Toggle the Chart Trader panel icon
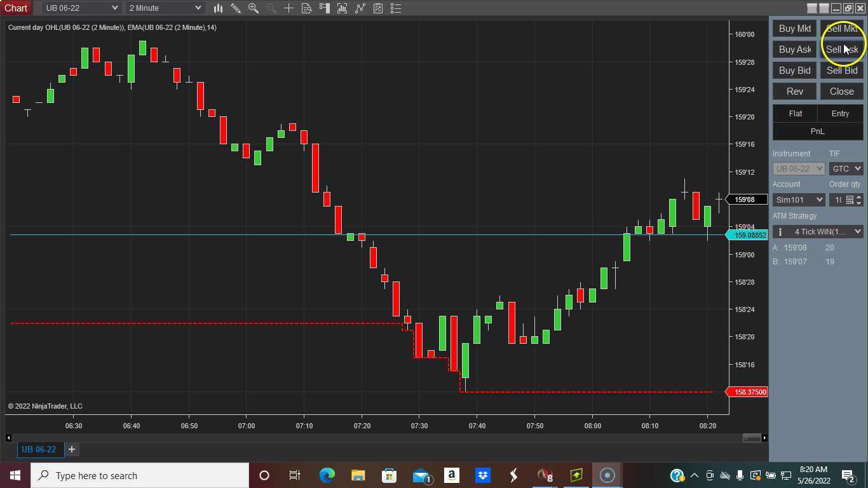This screenshot has height=488, width=868. click(324, 8)
